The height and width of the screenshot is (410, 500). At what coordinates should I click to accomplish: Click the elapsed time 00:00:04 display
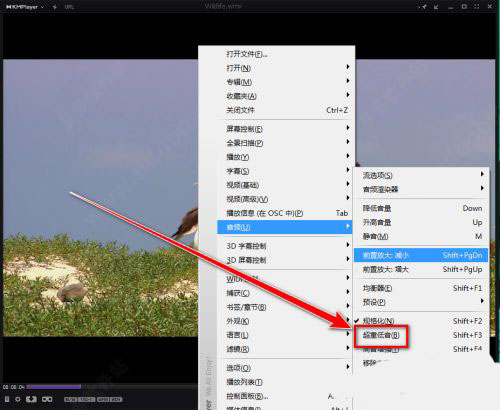coord(14,387)
